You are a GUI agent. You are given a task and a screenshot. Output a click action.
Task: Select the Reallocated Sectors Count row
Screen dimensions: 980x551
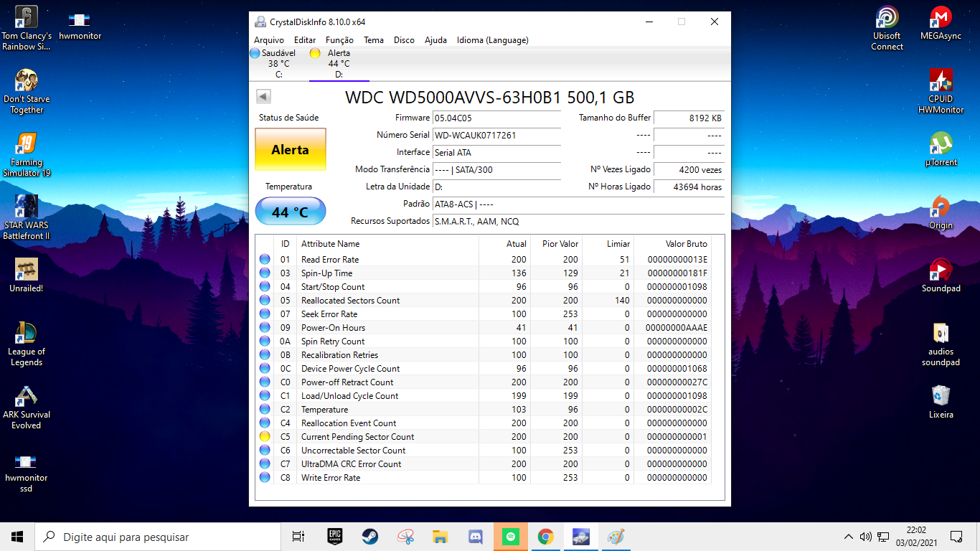484,300
